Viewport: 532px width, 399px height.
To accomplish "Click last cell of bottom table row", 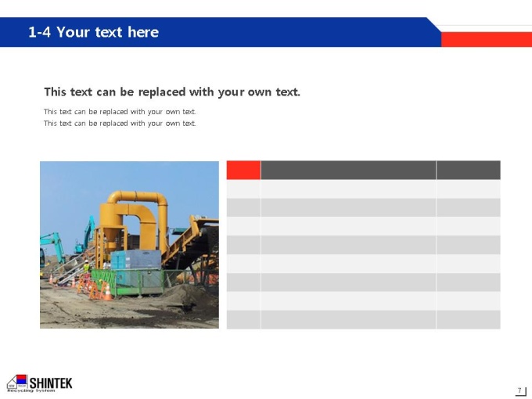I will 468,320.
